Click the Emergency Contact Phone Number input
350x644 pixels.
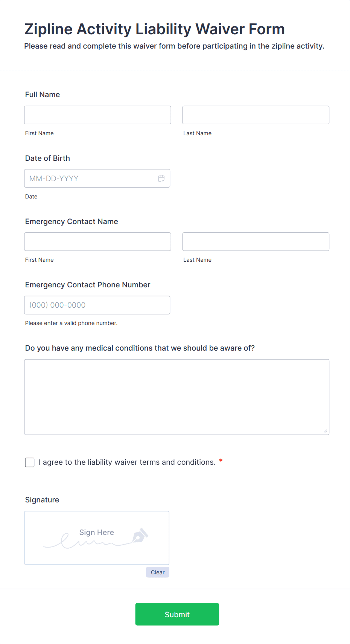coord(97,305)
